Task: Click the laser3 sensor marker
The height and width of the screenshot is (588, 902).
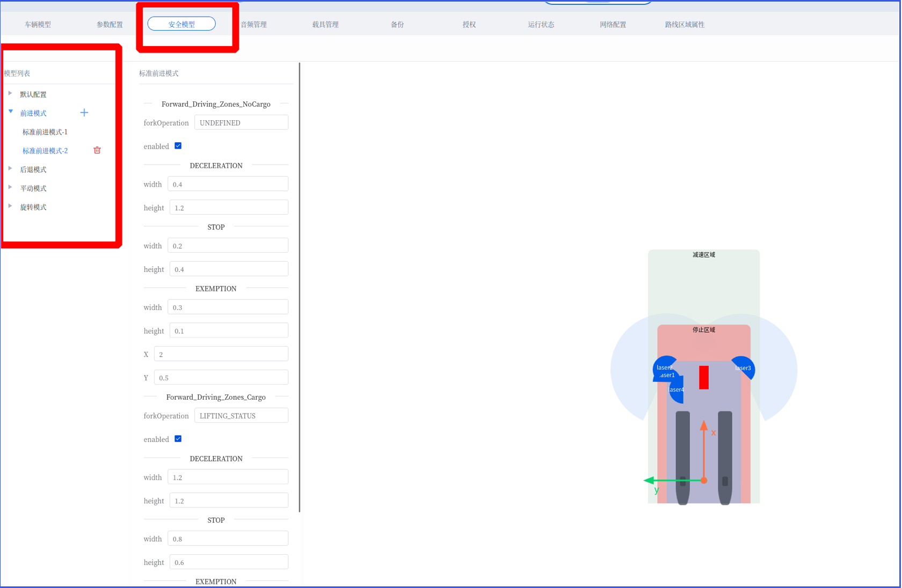Action: 743,368
